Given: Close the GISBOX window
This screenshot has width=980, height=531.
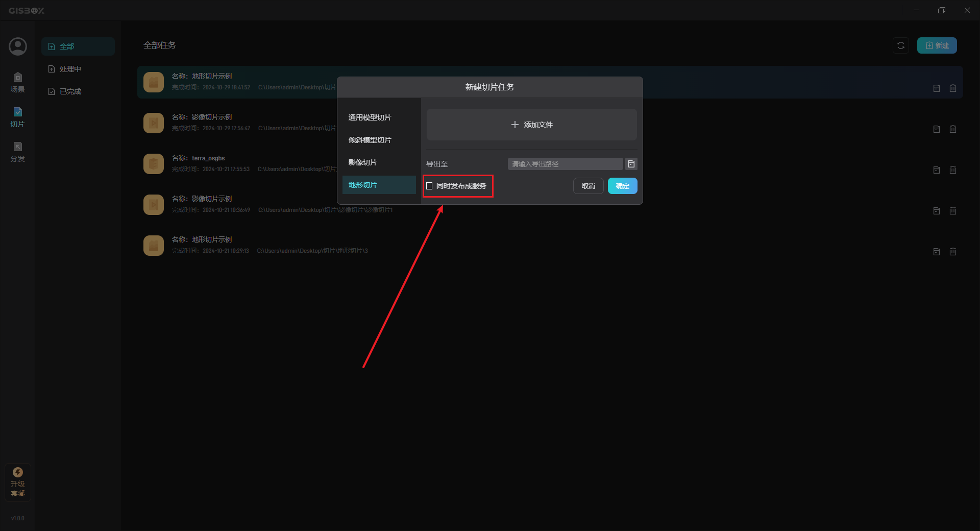Looking at the screenshot, I should 967,10.
